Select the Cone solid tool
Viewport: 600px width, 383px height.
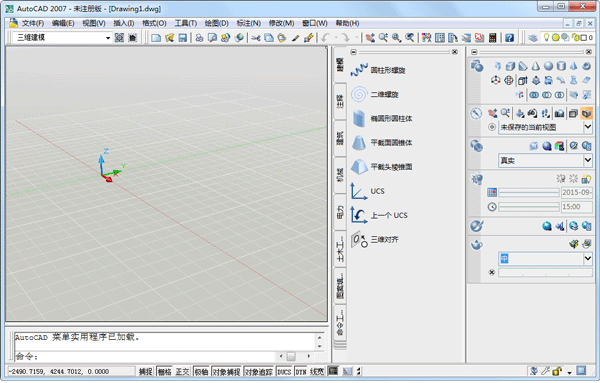[x=535, y=66]
